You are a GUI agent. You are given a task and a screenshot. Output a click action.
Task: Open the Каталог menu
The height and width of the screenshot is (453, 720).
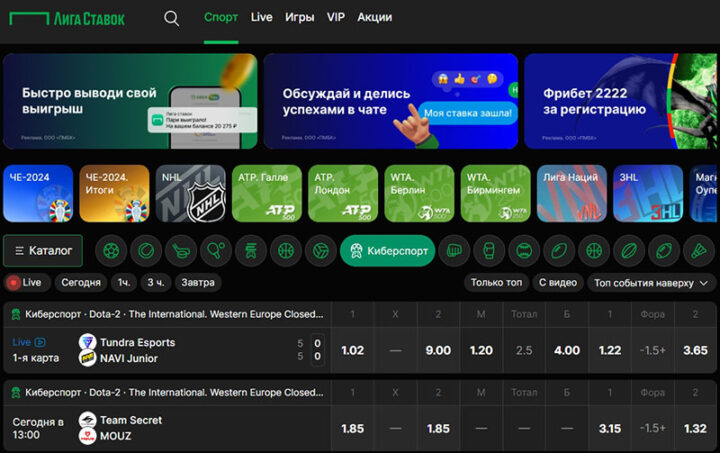click(43, 251)
